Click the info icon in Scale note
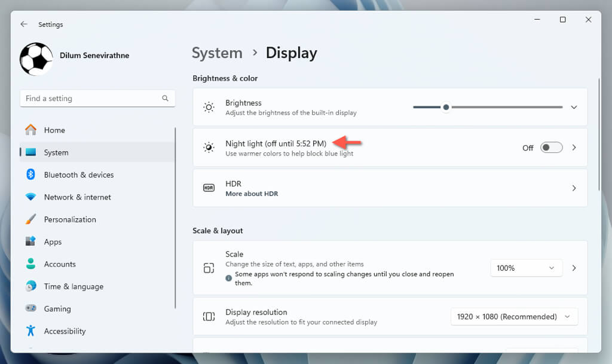The image size is (612, 364). click(229, 278)
